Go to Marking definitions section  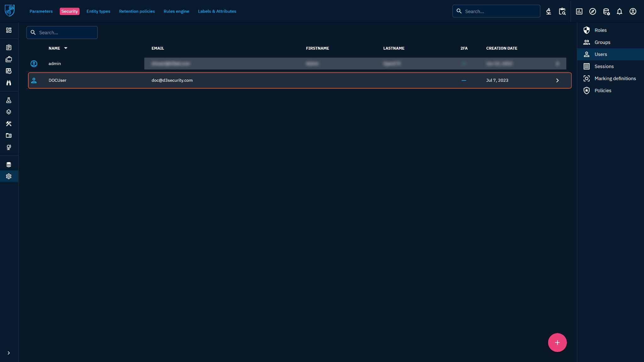tap(615, 79)
